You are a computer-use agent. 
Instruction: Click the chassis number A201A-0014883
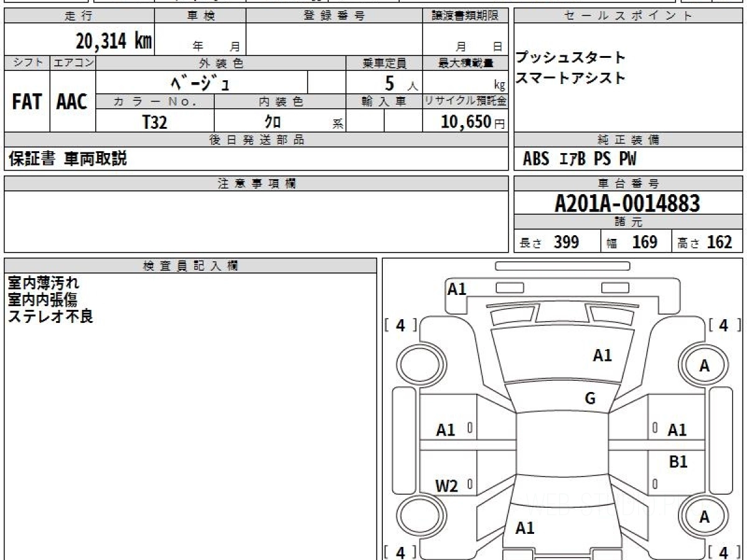pyautogui.click(x=627, y=203)
